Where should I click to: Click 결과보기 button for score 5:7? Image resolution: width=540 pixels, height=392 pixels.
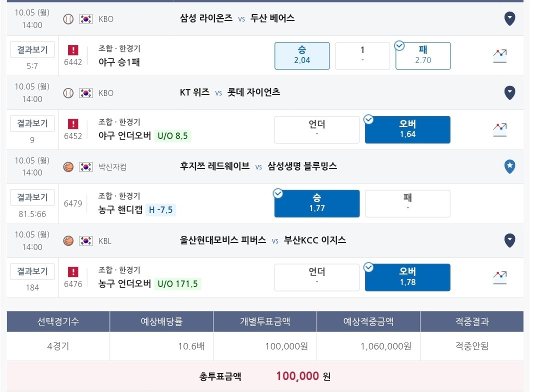32,50
